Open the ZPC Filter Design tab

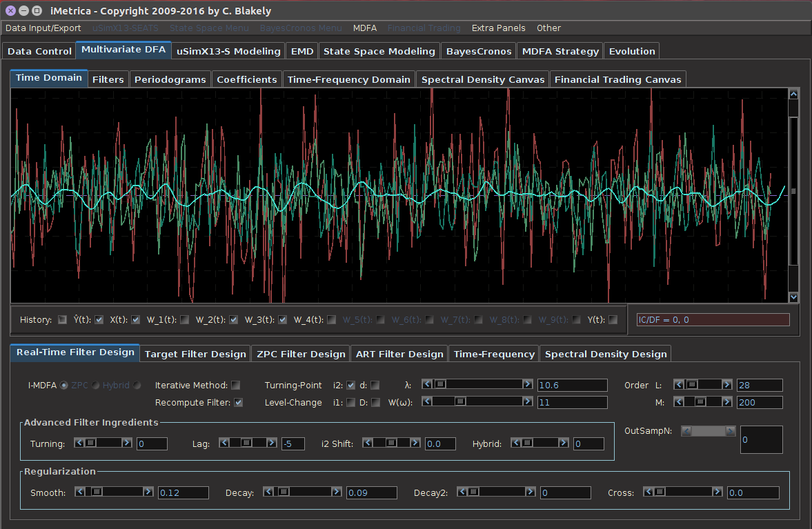tap(300, 354)
